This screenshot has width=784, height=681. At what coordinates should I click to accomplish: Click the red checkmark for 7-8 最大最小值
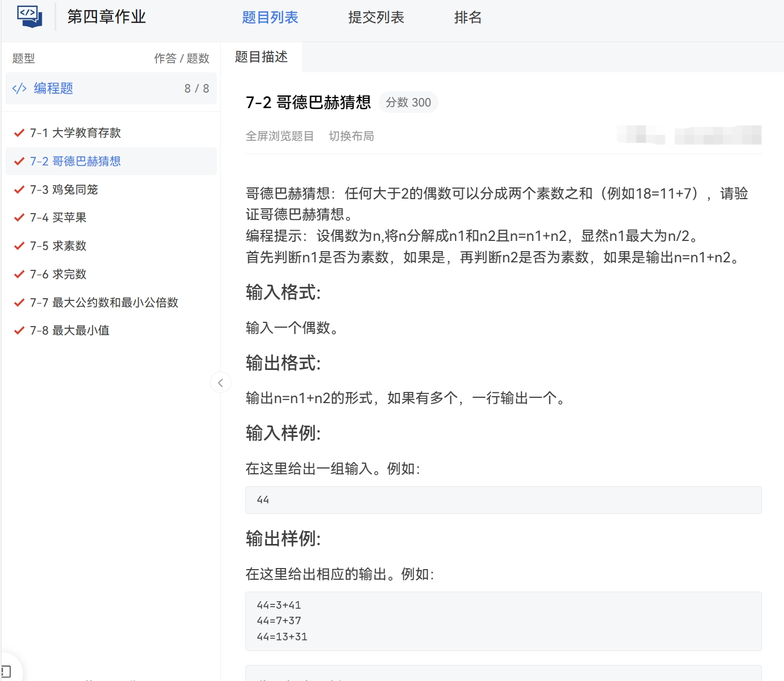coord(19,330)
